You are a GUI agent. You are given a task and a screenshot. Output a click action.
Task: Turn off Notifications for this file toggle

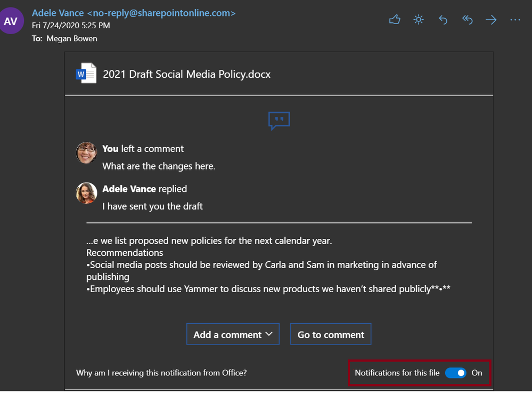[x=455, y=373]
